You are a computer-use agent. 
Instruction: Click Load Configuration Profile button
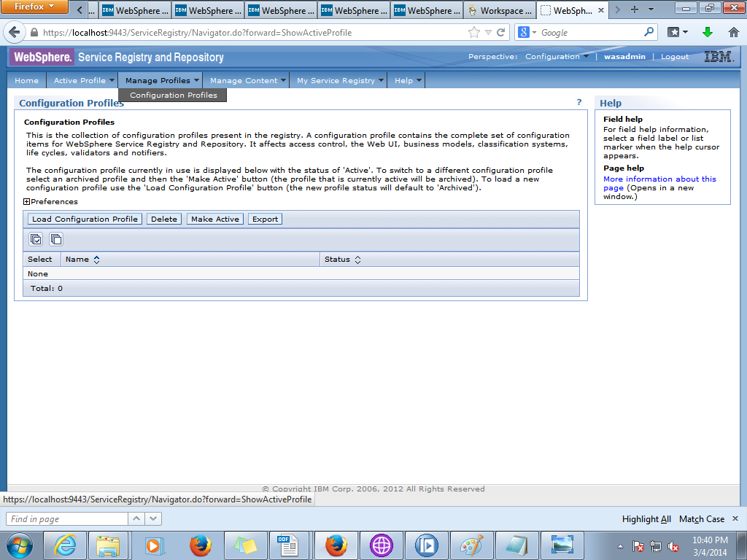pos(85,219)
